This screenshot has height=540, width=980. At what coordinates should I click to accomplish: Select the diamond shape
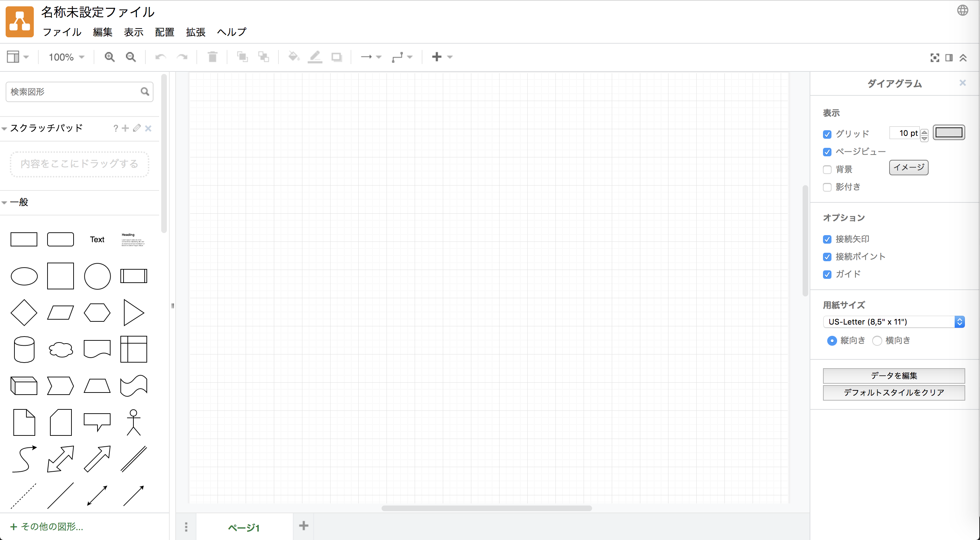click(24, 313)
